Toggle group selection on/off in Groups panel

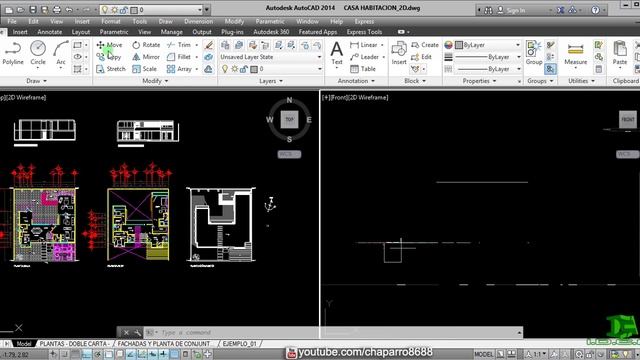pyautogui.click(x=550, y=69)
